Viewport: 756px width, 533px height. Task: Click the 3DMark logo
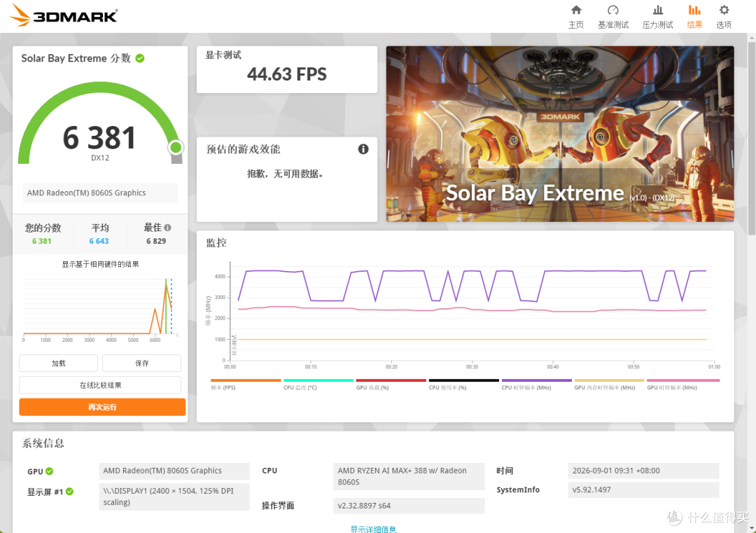click(64, 15)
